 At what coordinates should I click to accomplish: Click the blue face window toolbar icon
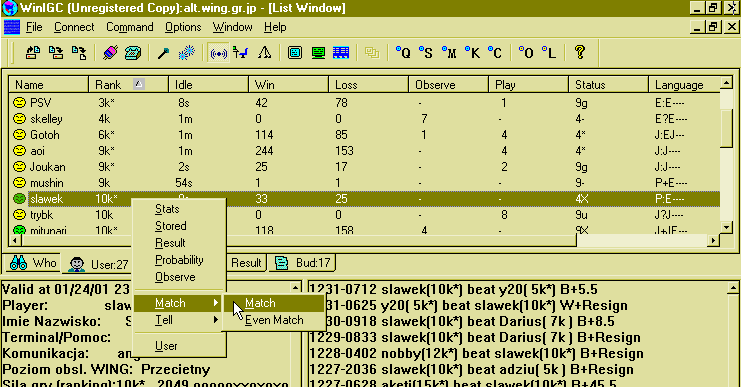coord(295,52)
